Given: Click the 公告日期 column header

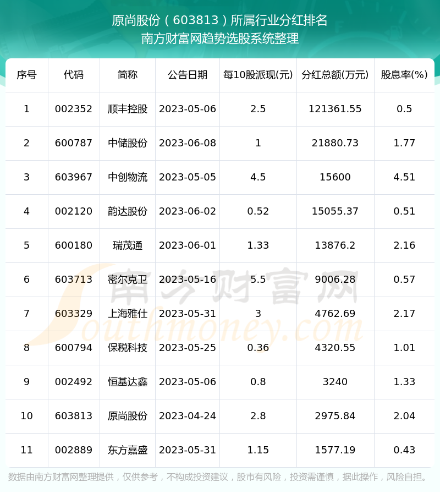Looking at the screenshot, I should pyautogui.click(x=188, y=75).
